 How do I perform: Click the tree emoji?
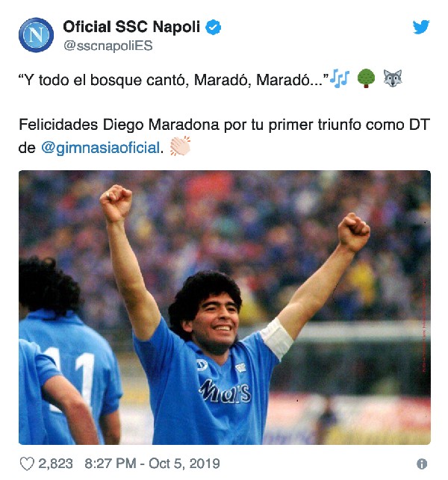coord(366,78)
